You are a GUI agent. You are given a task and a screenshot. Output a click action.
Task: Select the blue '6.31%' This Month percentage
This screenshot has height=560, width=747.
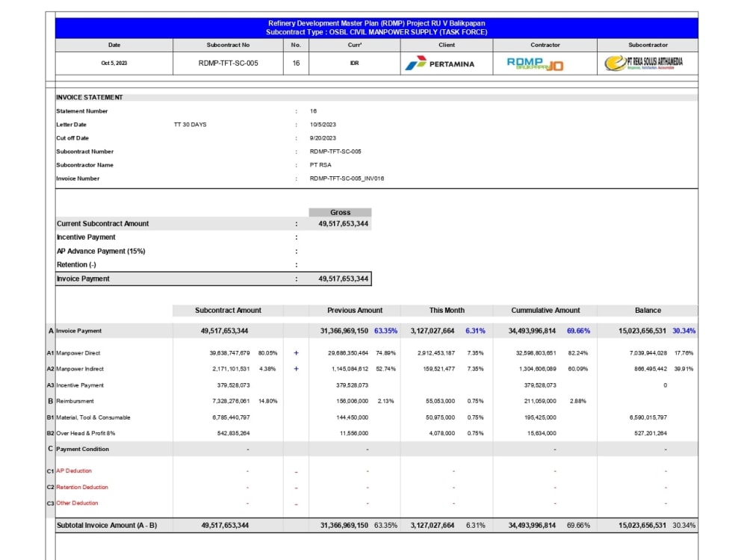[x=475, y=331]
